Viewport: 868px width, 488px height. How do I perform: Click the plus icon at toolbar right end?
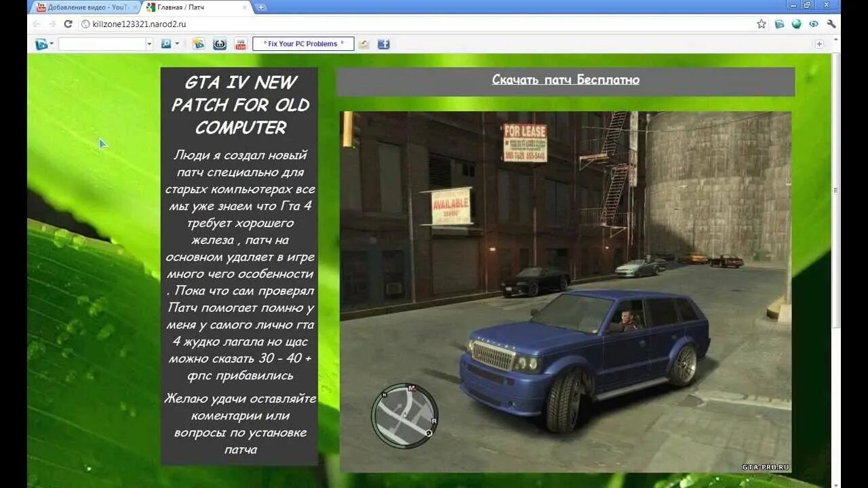pos(819,44)
